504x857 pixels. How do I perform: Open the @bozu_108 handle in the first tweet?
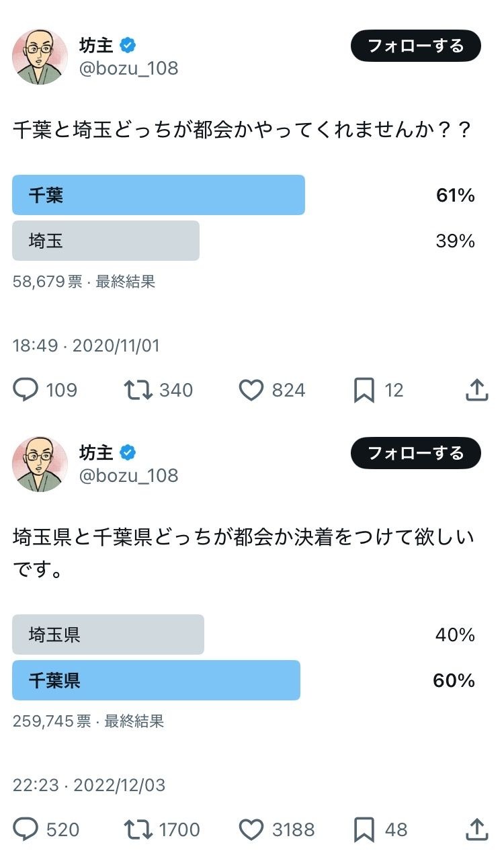(x=129, y=69)
